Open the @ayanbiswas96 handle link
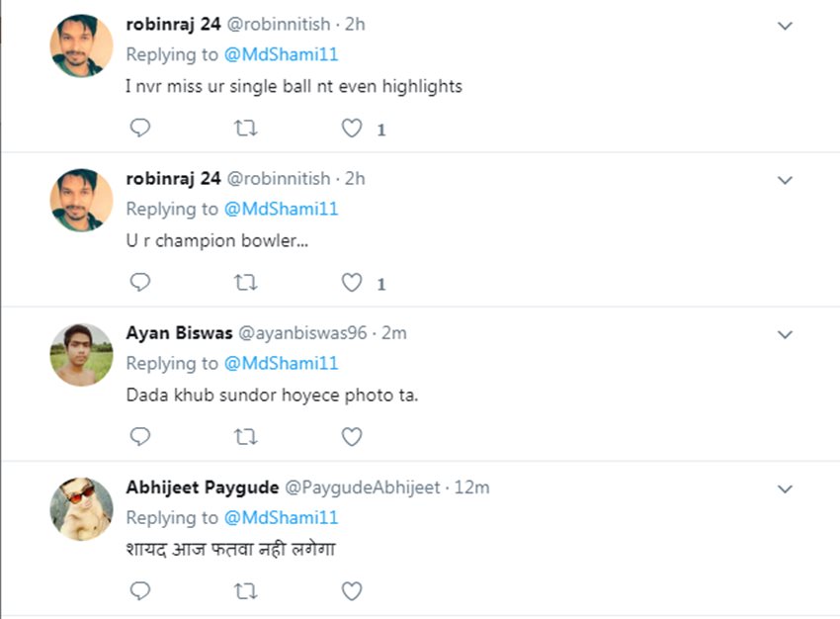 click(x=308, y=333)
